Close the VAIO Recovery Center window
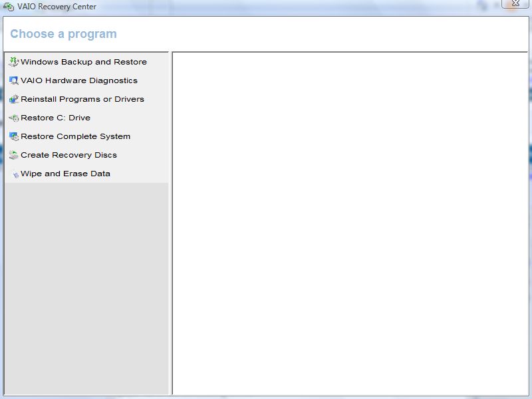532x399 pixels. click(515, 3)
